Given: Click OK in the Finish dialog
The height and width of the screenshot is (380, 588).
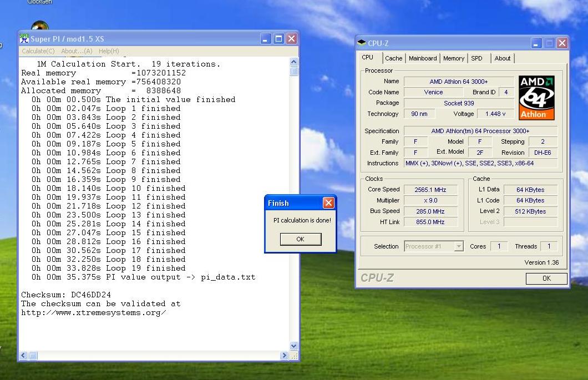Looking at the screenshot, I should click(x=300, y=239).
